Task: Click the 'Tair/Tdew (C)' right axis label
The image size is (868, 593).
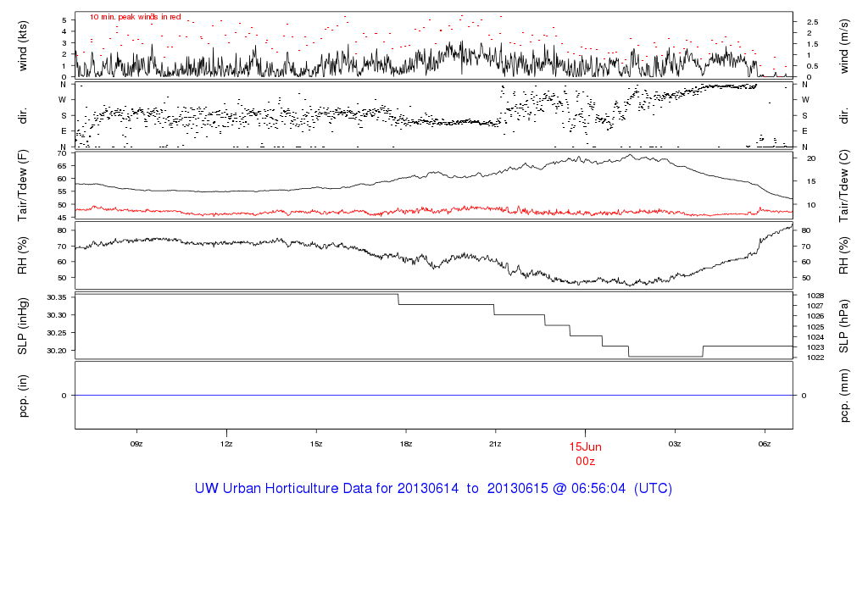Action: 844,185
